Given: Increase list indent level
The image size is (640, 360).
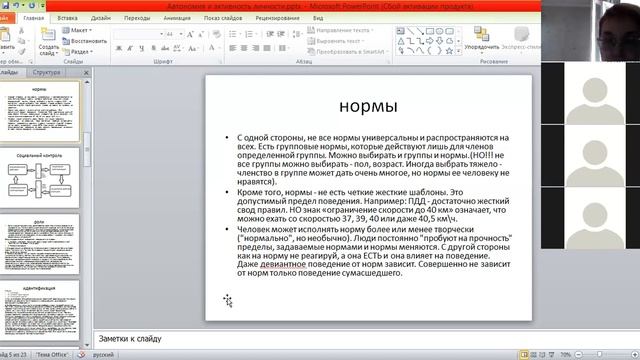Looking at the screenshot, I should 281,34.
